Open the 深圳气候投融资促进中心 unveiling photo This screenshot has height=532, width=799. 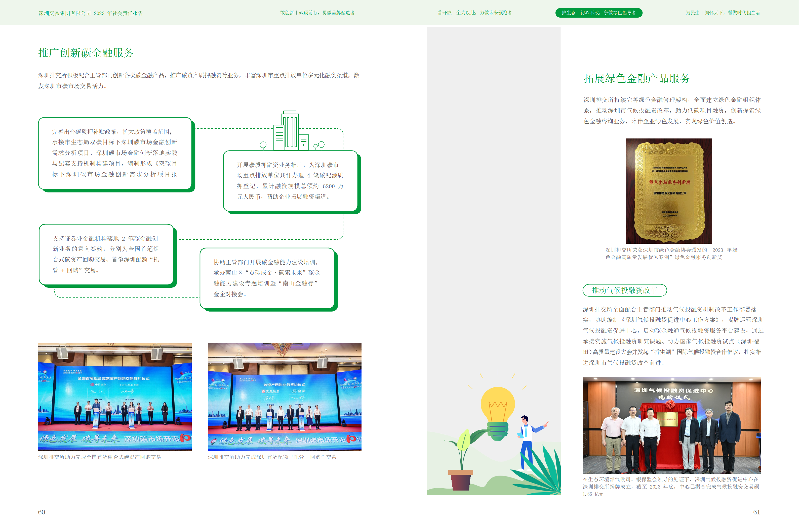point(671,425)
